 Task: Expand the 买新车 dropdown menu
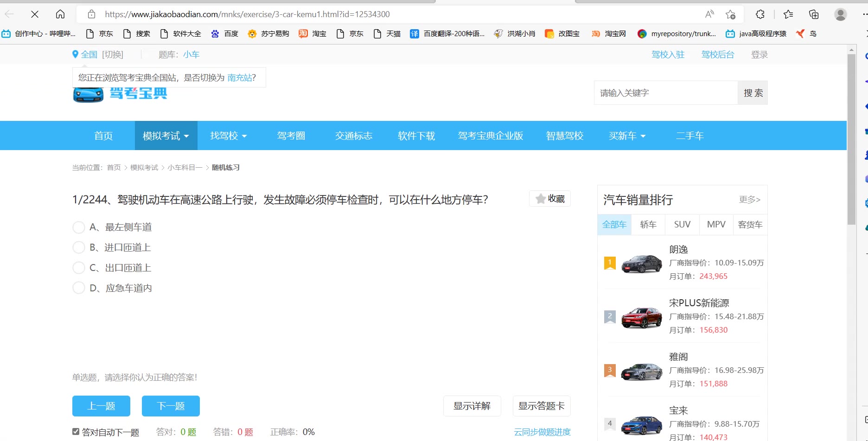point(627,136)
